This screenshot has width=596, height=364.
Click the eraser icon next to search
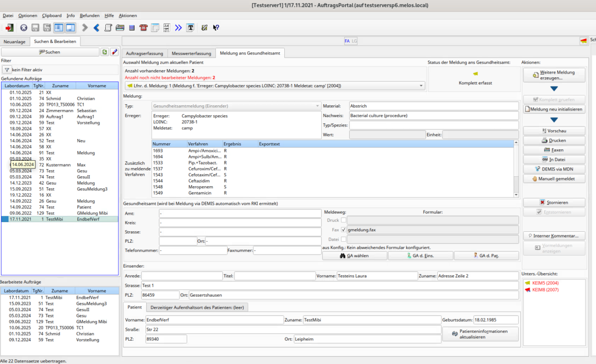pyautogui.click(x=114, y=52)
